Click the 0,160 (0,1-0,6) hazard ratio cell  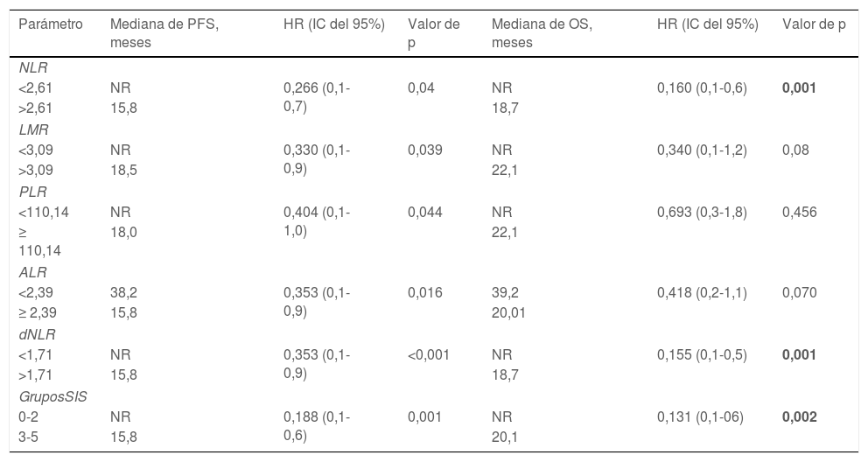coord(702,88)
